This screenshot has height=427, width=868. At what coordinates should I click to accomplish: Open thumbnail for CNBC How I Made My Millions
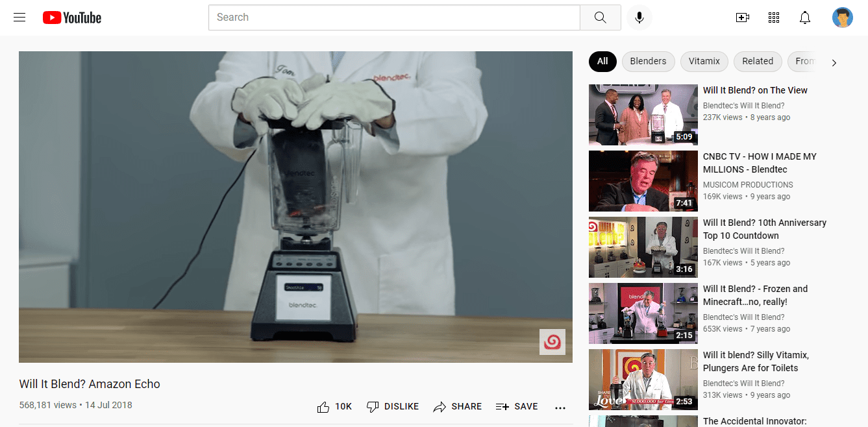tap(643, 181)
